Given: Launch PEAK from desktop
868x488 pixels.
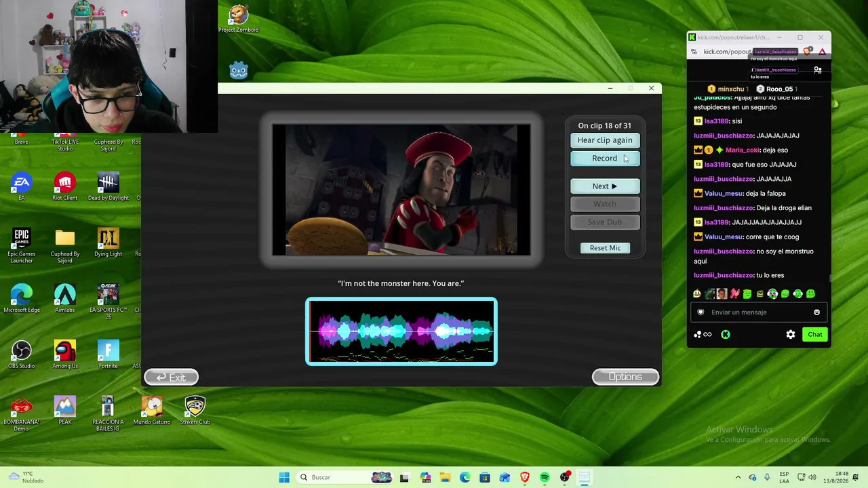Looking at the screenshot, I should [65, 411].
